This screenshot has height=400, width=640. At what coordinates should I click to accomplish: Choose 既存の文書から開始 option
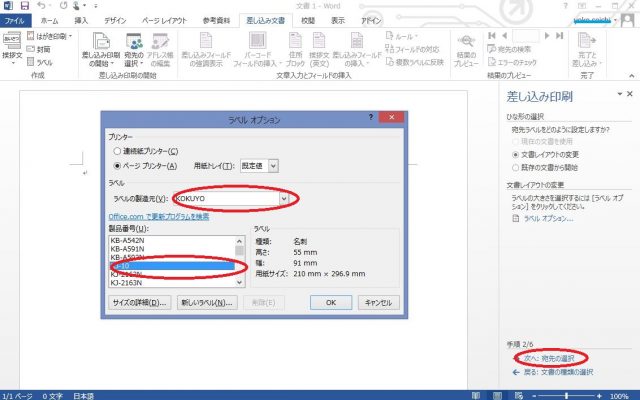point(515,166)
